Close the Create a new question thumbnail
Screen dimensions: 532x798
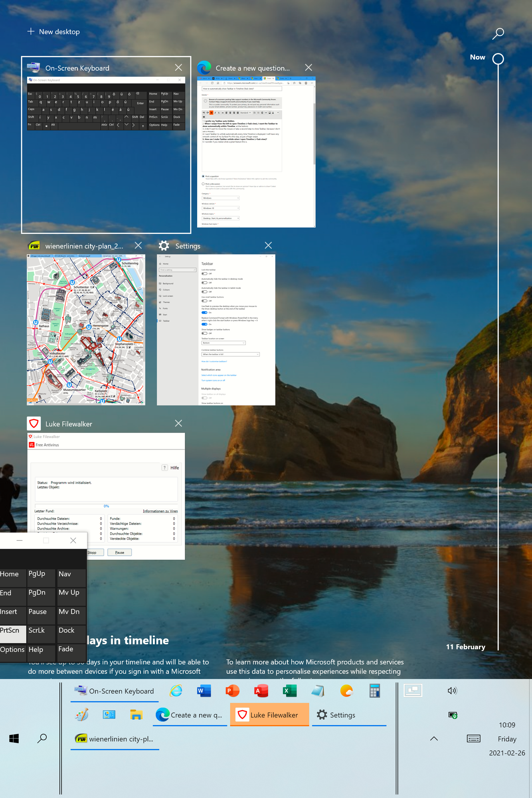[x=309, y=67]
